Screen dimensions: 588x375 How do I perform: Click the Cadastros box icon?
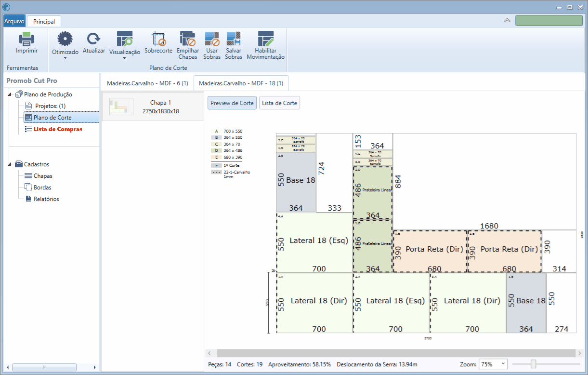pyautogui.click(x=19, y=164)
